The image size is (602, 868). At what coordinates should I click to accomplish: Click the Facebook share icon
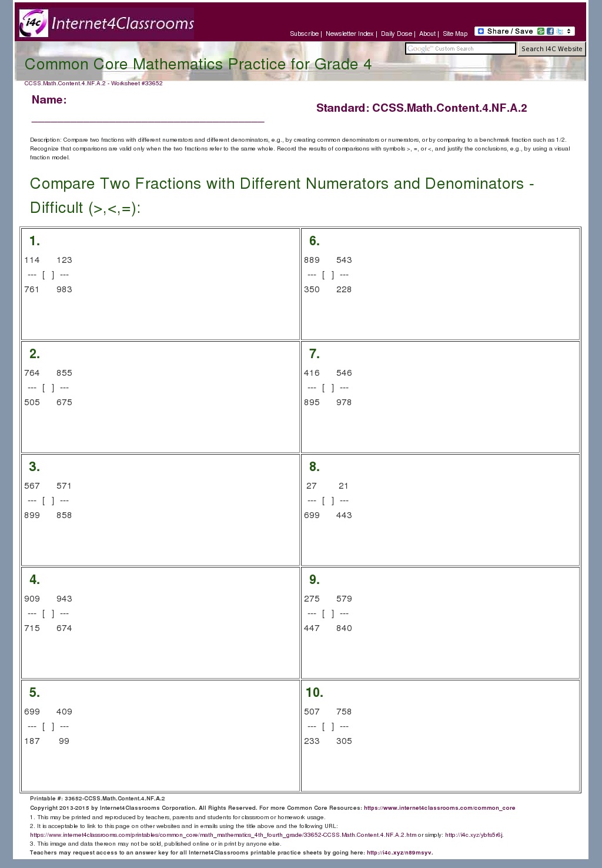pyautogui.click(x=550, y=31)
